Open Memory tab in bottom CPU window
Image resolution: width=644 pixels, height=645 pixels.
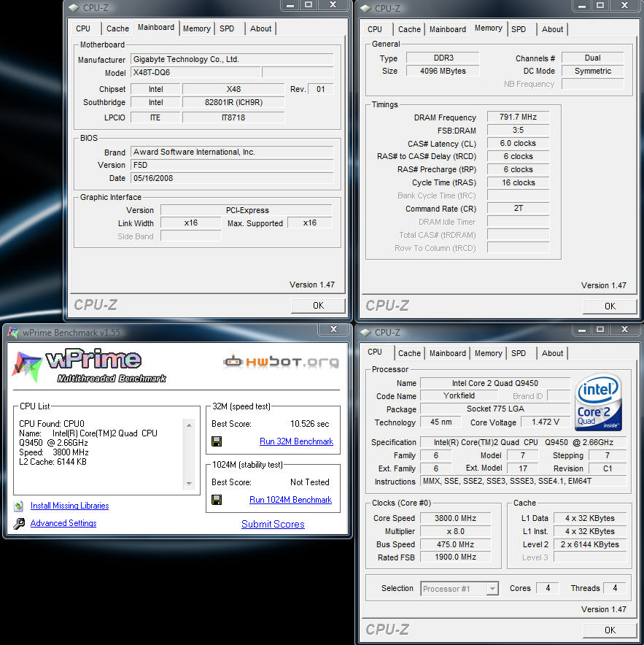(x=488, y=353)
